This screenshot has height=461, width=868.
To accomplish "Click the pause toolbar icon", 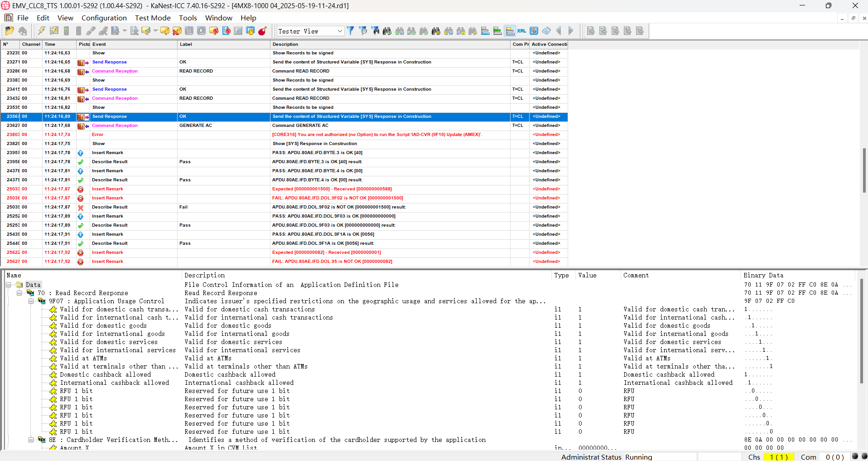I will tap(189, 31).
